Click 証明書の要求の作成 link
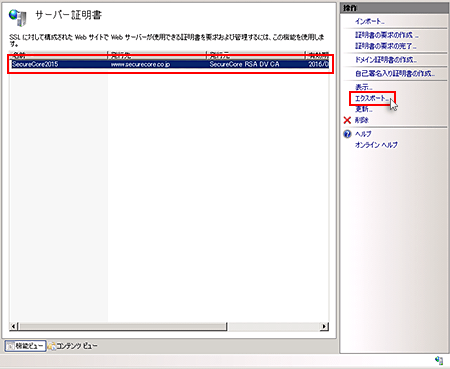The image size is (450, 369). coord(387,35)
